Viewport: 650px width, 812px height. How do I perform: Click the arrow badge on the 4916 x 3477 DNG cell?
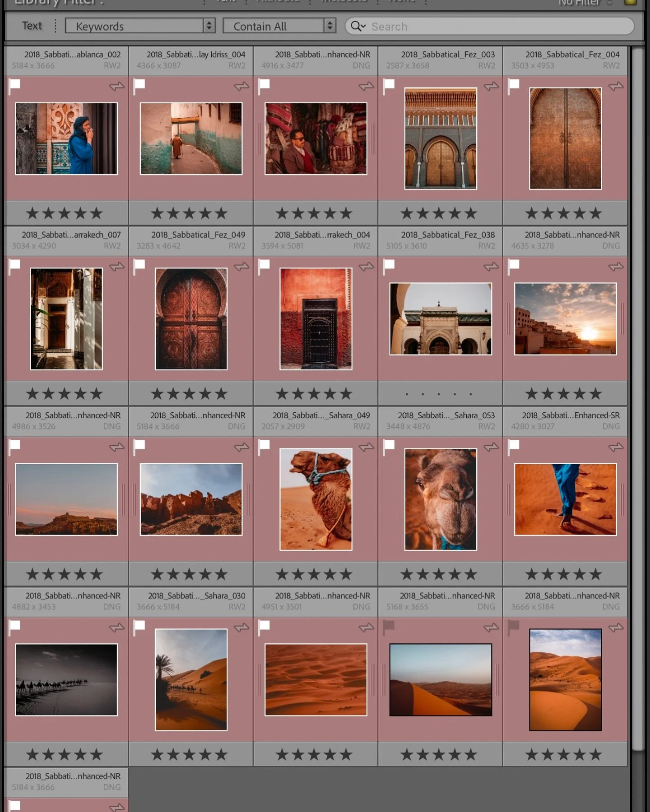(367, 86)
